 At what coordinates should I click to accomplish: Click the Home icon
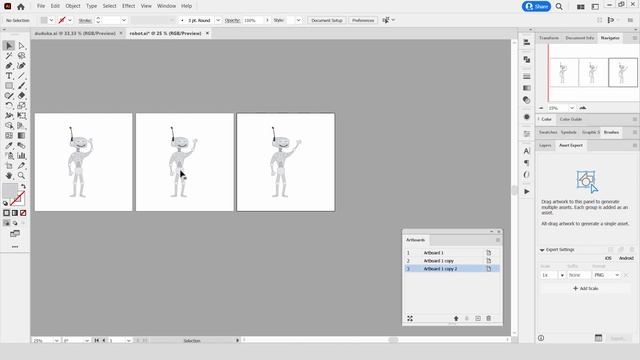coord(21,7)
